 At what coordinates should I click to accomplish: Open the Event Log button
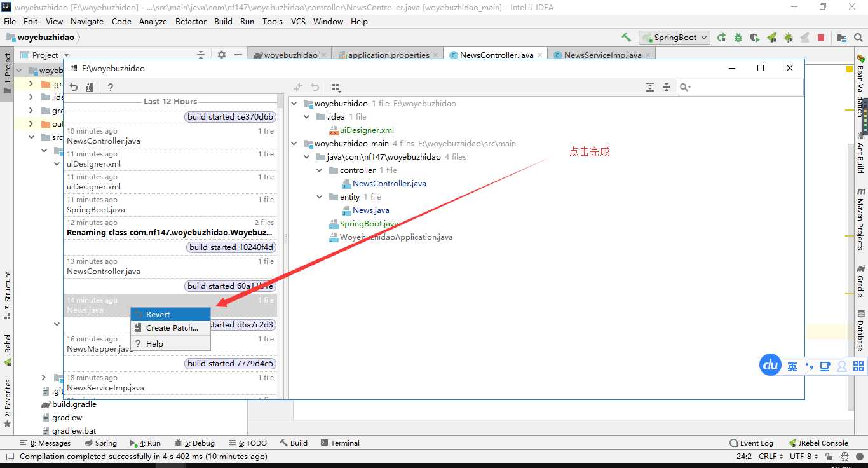pyautogui.click(x=751, y=443)
